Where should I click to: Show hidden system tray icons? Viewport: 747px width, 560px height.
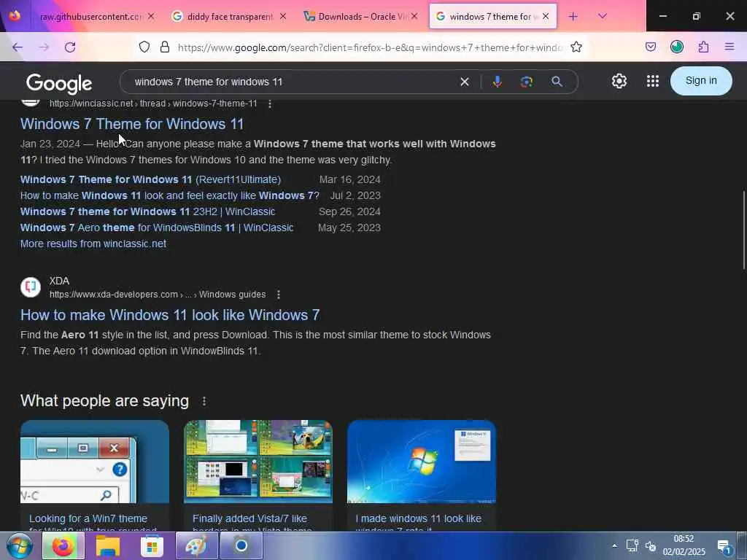pyautogui.click(x=614, y=545)
